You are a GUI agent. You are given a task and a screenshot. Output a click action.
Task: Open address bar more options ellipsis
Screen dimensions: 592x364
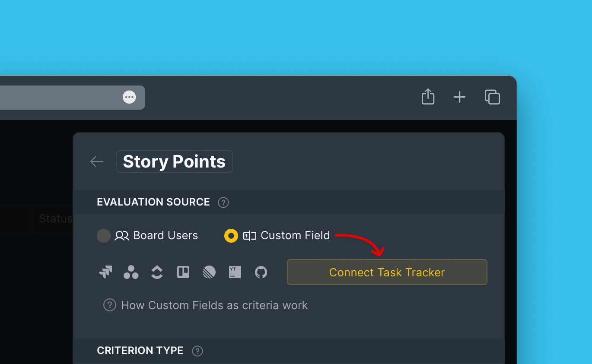pos(129,97)
